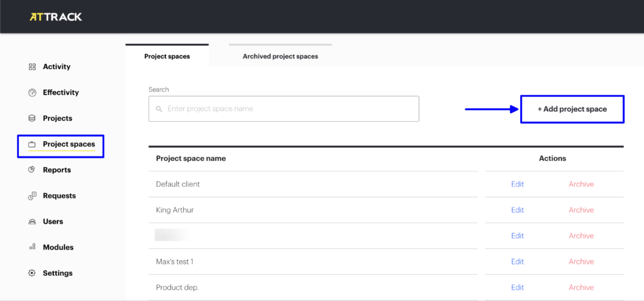
Task: Edit the blurred-name project space
Action: pyautogui.click(x=518, y=236)
